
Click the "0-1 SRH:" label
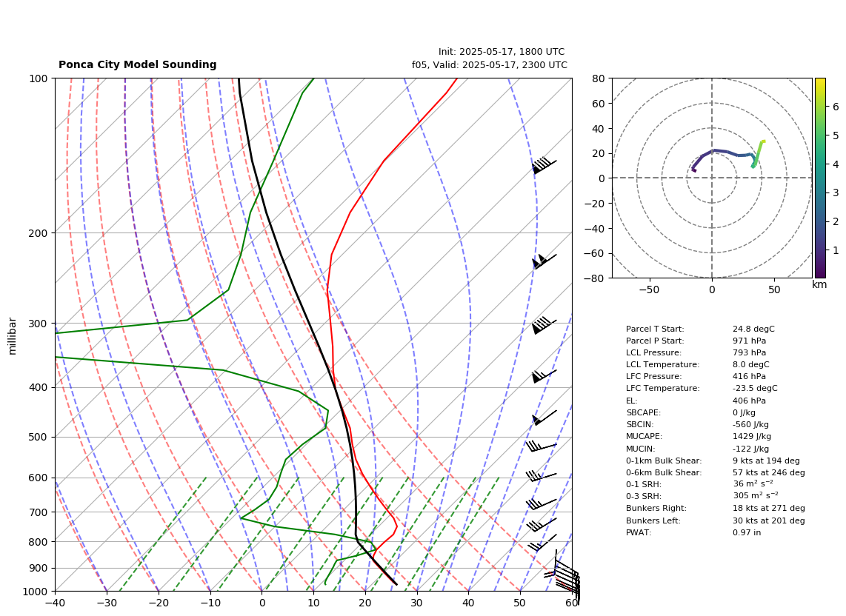pos(643,484)
